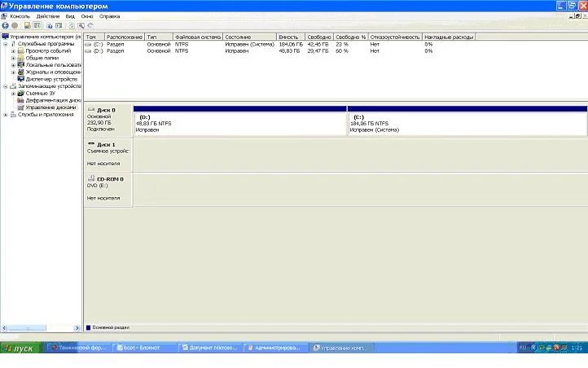The width and height of the screenshot is (588, 368).
Task: Click the Службы и приложения tree icon
Action: tap(13, 115)
